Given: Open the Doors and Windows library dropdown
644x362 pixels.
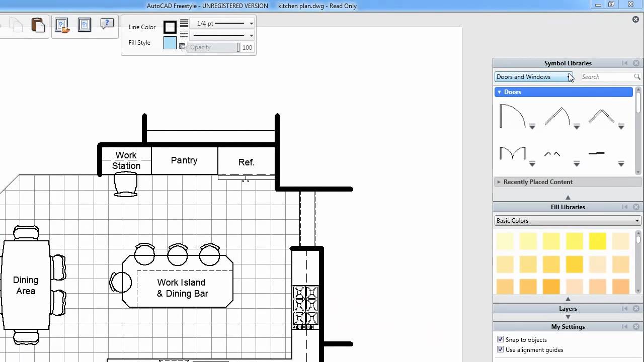Looking at the screenshot, I should pos(534,77).
